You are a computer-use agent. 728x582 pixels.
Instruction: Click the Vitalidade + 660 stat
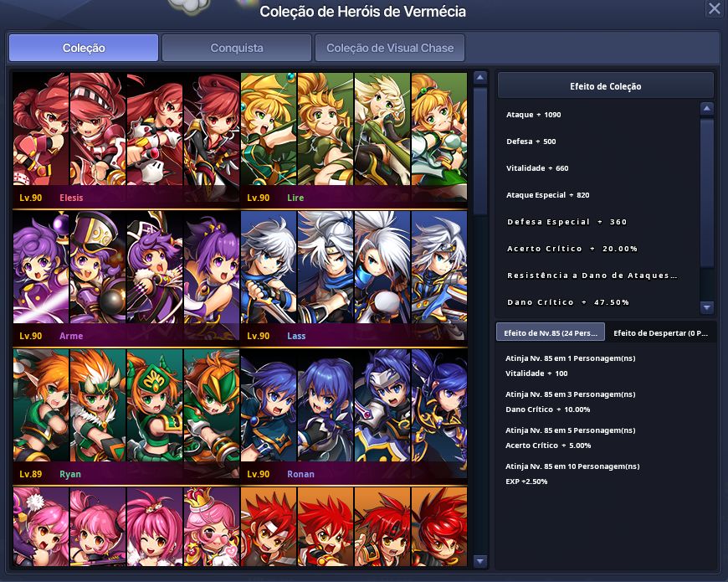pyautogui.click(x=537, y=168)
